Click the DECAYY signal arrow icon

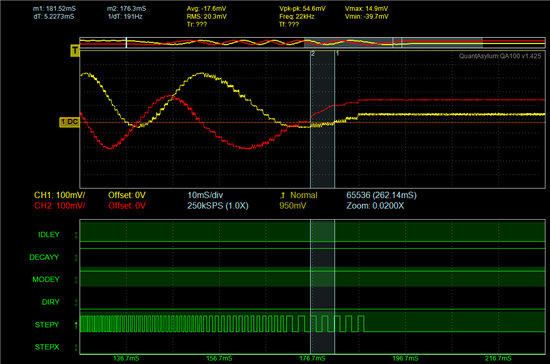pyautogui.click(x=76, y=258)
